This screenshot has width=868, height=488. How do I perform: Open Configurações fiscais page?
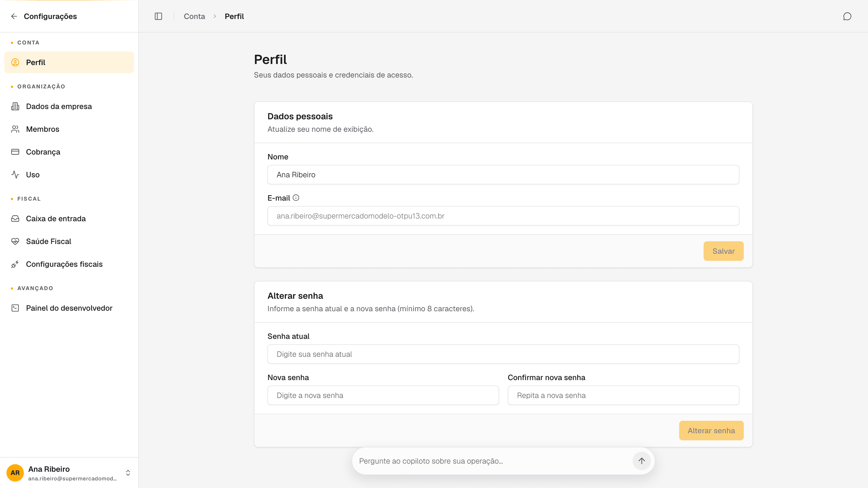pyautogui.click(x=69, y=264)
